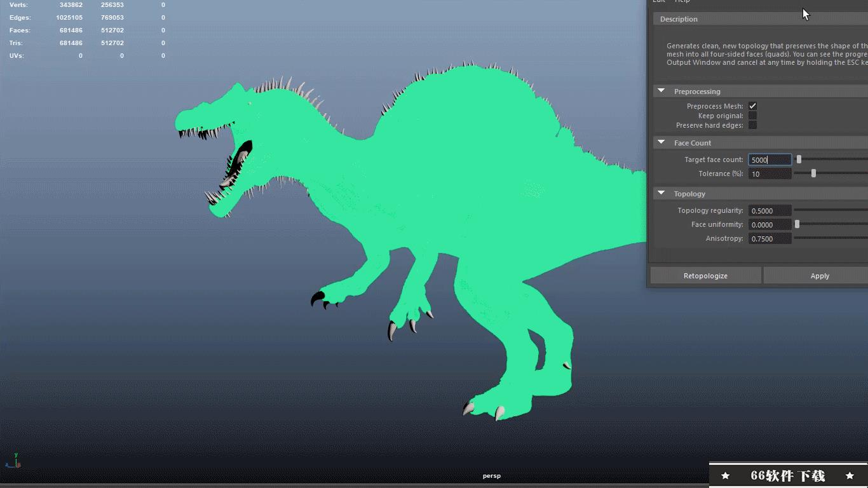
Task: Click the Anisotropy slider track
Action: [831, 238]
